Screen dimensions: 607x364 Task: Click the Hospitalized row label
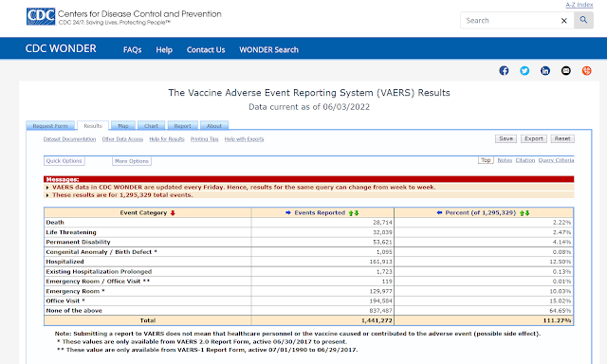click(64, 262)
